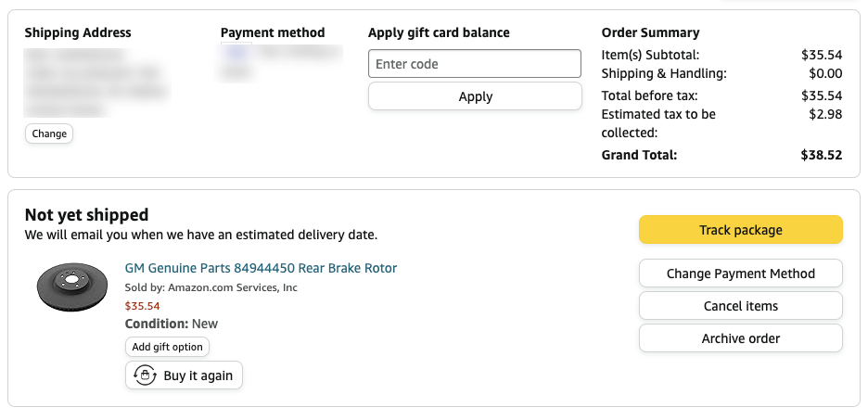Click the Not yet shipped heading

point(87,215)
